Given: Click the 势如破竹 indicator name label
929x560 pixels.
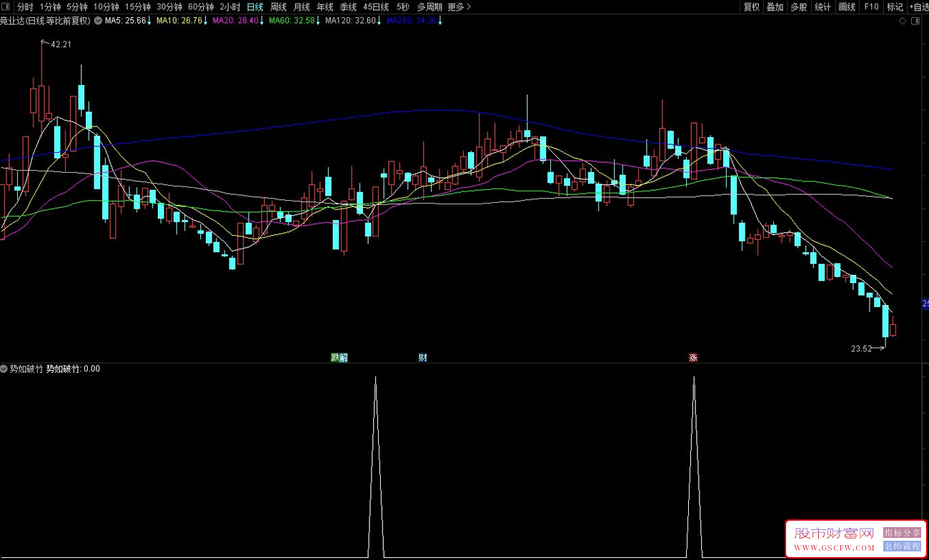Looking at the screenshot, I should point(27,369).
